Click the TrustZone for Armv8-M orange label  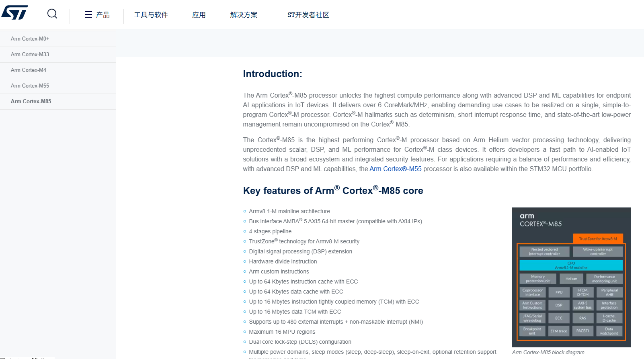pos(598,239)
